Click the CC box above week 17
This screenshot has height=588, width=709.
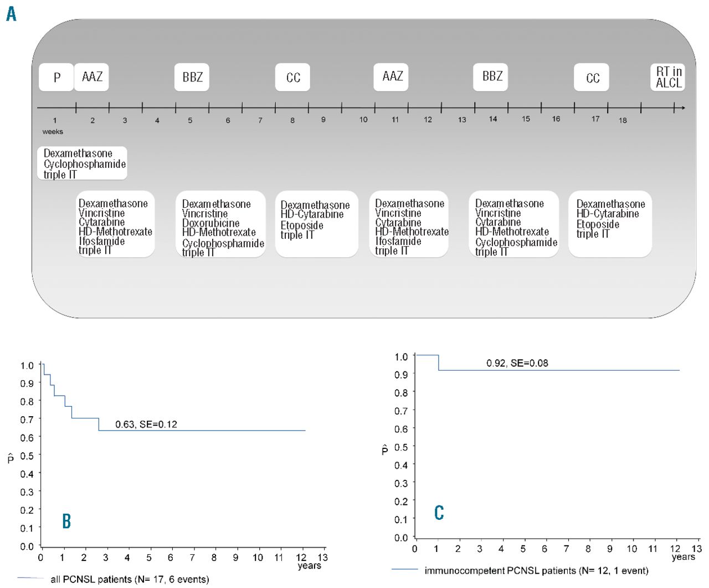(x=592, y=78)
